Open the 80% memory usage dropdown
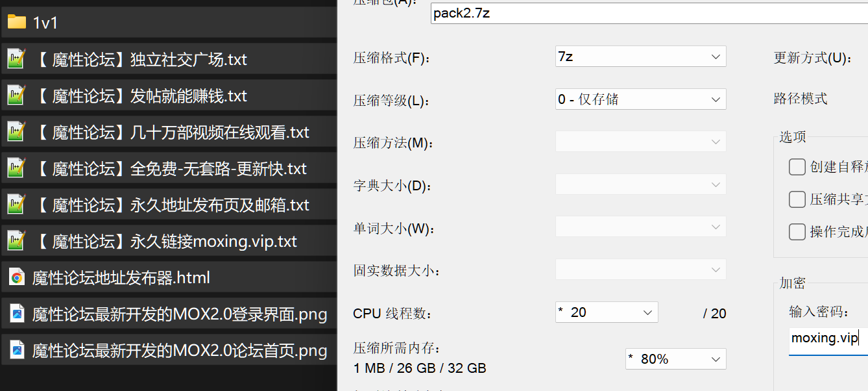Image resolution: width=868 pixels, height=391 pixels. pyautogui.click(x=676, y=359)
